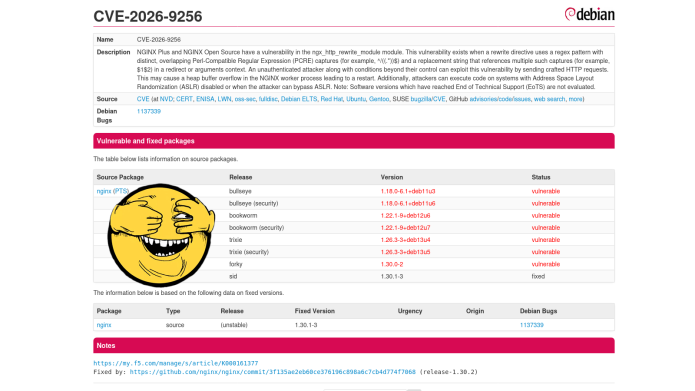Image resolution: width=695 pixels, height=391 pixels.
Task: Click the 'bookworm (security)' release cell
Action: pos(256,227)
